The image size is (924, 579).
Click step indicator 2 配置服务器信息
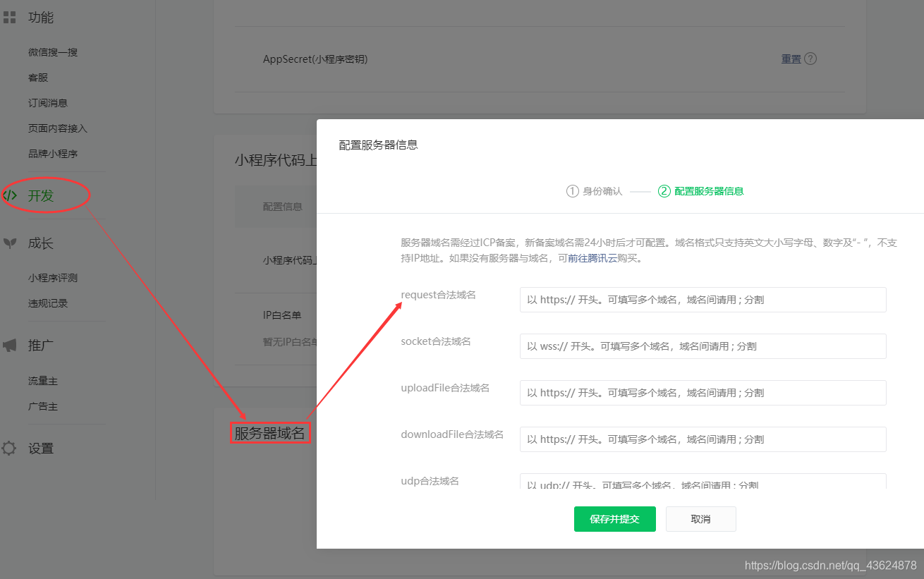(700, 190)
